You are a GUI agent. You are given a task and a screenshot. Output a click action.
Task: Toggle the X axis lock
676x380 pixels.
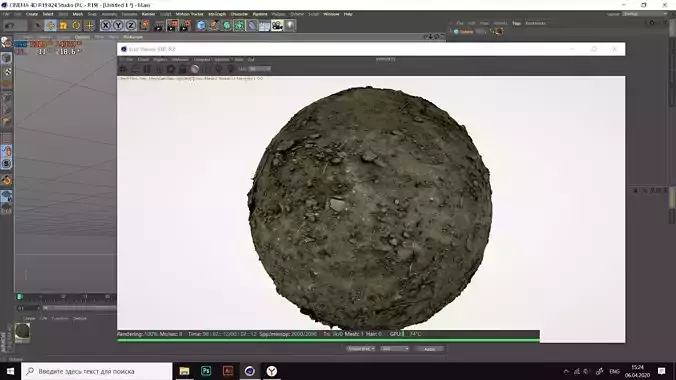pyautogui.click(x=105, y=25)
